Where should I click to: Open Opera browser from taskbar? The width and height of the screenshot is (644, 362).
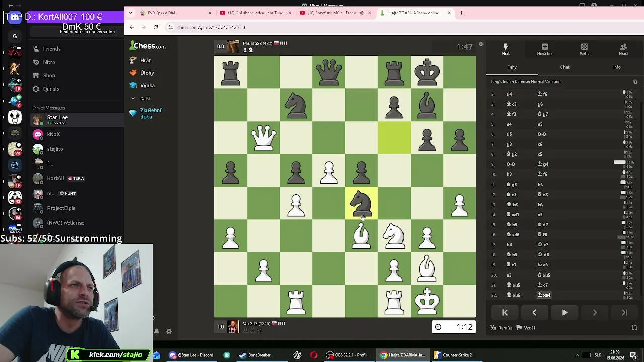coord(314,355)
